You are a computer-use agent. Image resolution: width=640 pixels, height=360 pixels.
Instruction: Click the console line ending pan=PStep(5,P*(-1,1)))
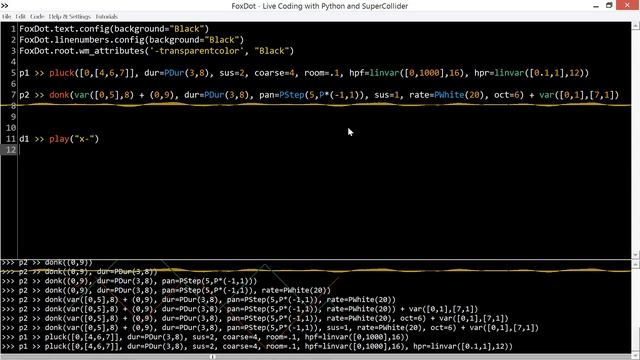coord(129,281)
